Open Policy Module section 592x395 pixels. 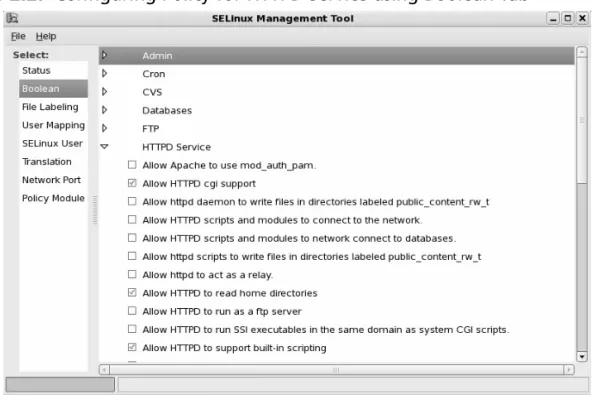53,198
